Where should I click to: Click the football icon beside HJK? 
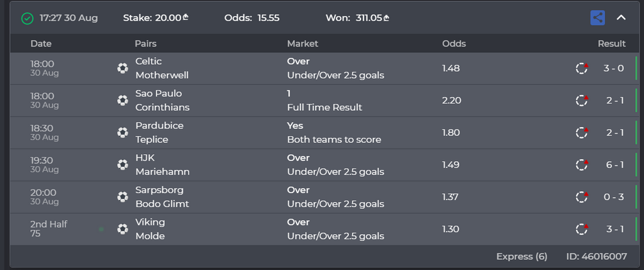click(123, 165)
